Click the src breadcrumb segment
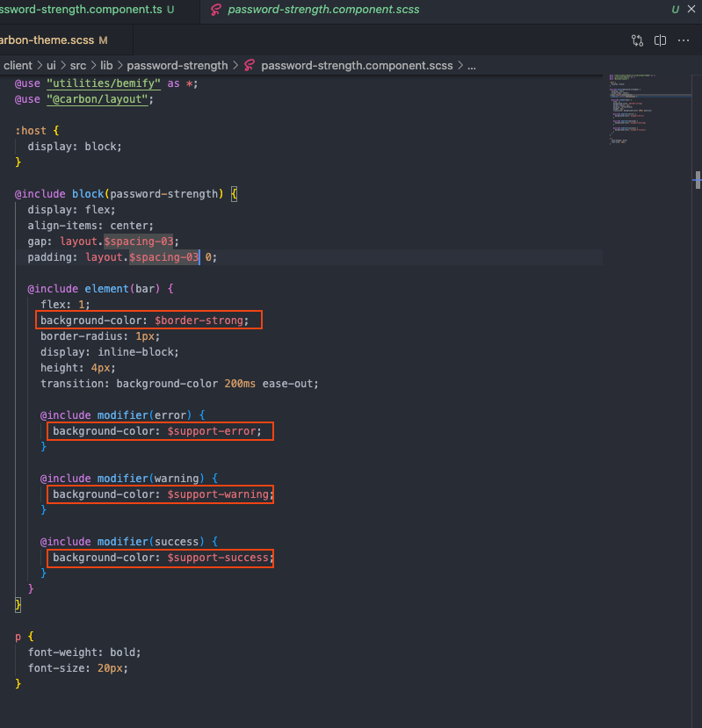702x728 pixels. pyautogui.click(x=78, y=66)
